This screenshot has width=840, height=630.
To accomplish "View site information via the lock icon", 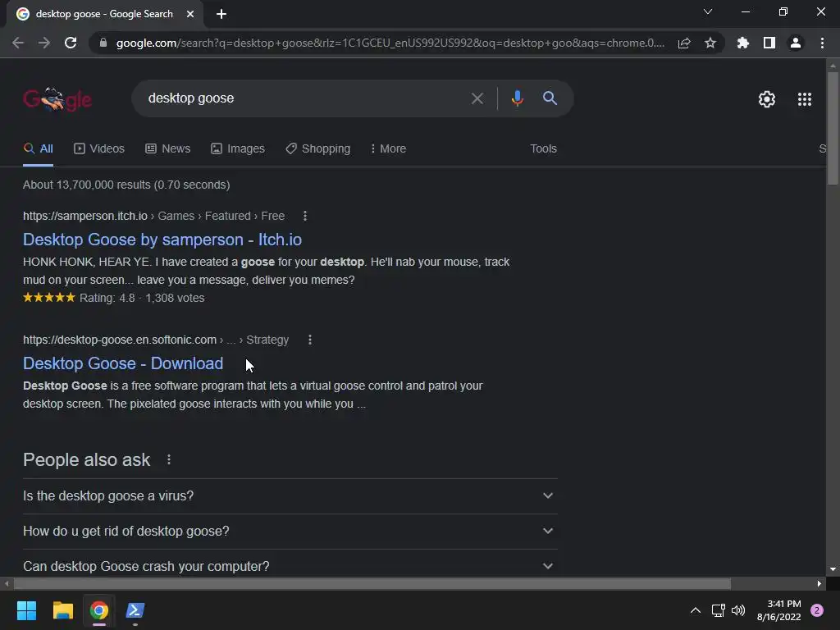I will point(103,43).
